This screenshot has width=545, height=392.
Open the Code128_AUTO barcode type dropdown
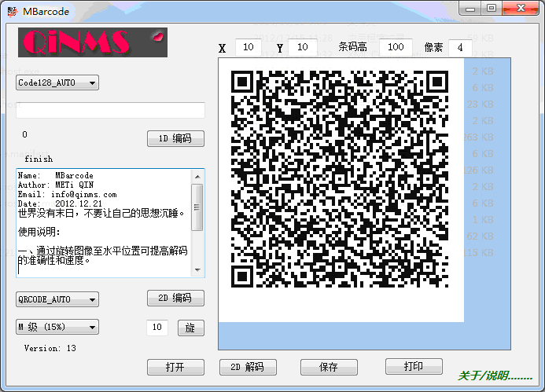[x=57, y=82]
